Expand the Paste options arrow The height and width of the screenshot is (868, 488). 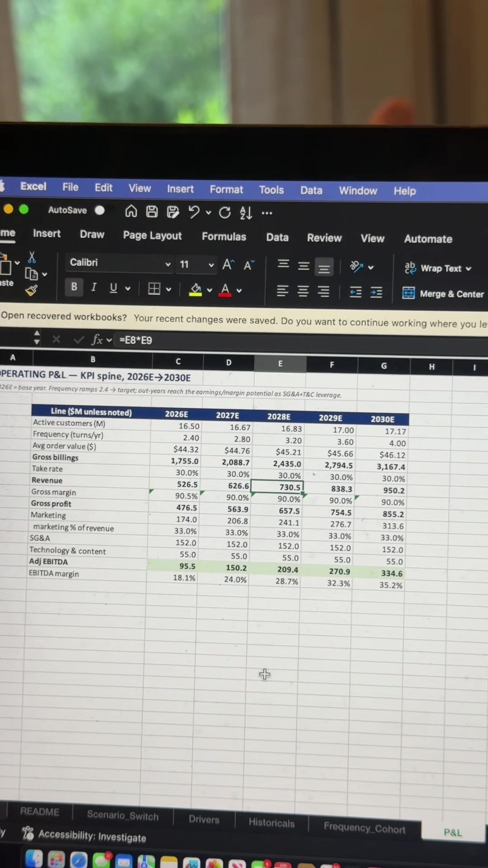[17, 263]
